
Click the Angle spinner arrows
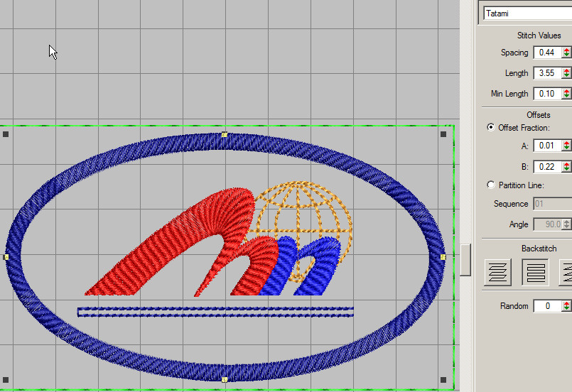pyautogui.click(x=567, y=224)
